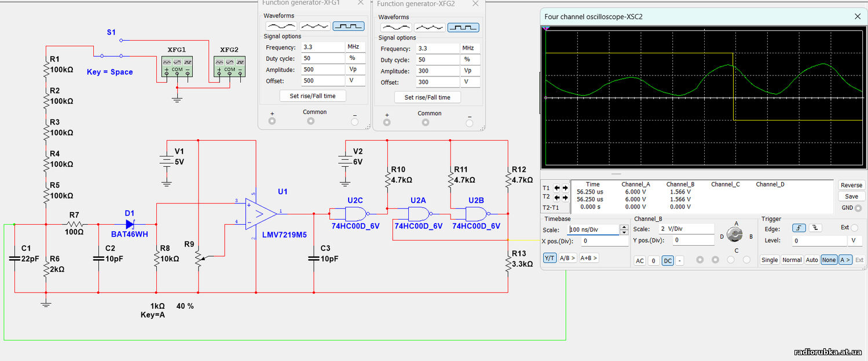This screenshot has height=361, width=868.
Task: Move T2 cursor left with arrow
Action: [556, 197]
